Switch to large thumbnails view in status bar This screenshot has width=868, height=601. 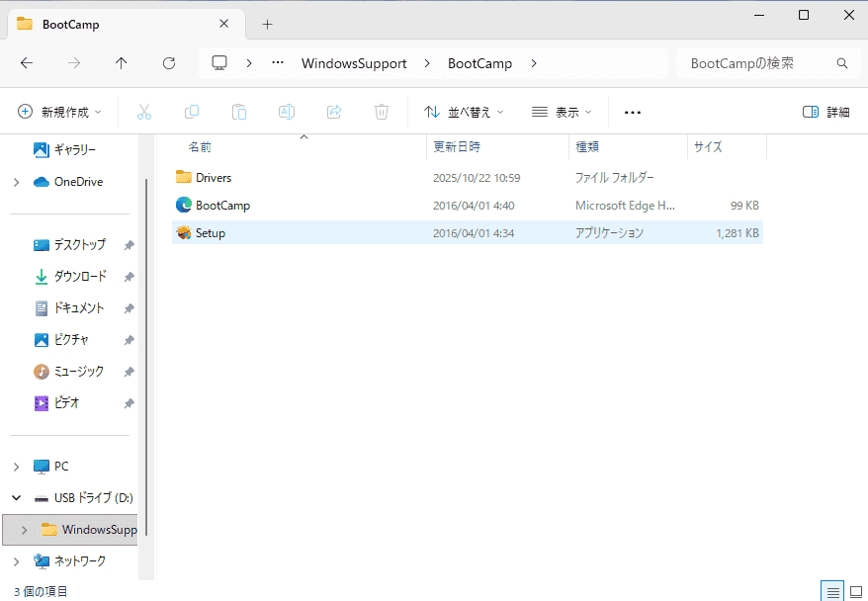tap(856, 591)
